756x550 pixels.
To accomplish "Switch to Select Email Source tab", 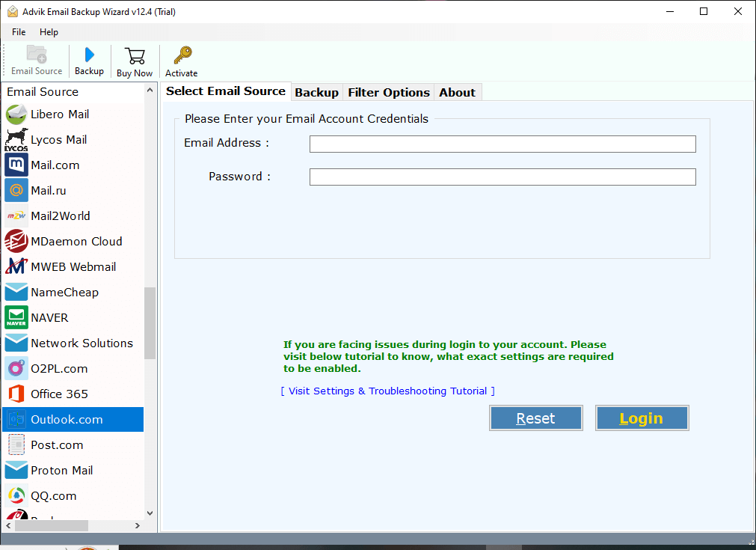I will (x=226, y=91).
